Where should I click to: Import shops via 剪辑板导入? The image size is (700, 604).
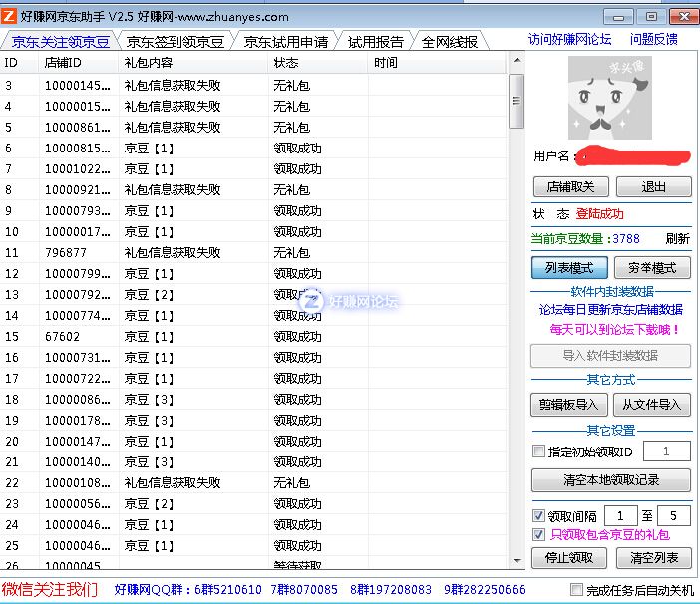[569, 404]
